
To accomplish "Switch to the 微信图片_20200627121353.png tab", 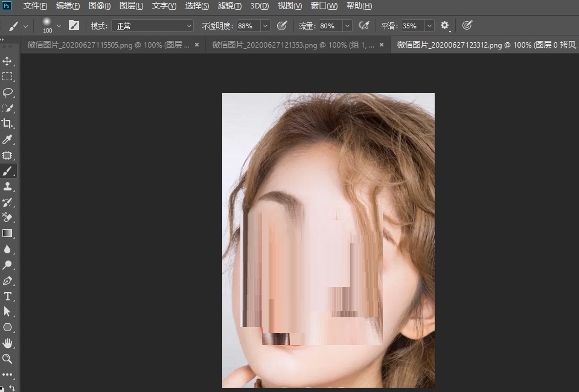I will click(x=290, y=45).
